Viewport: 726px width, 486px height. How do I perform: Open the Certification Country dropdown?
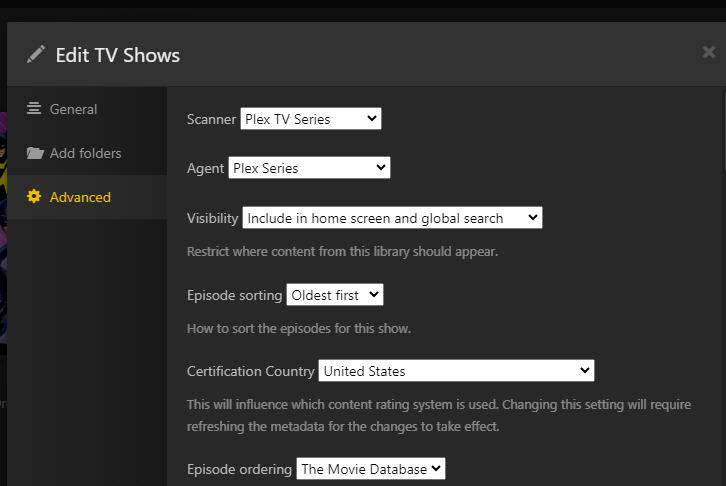(x=456, y=370)
